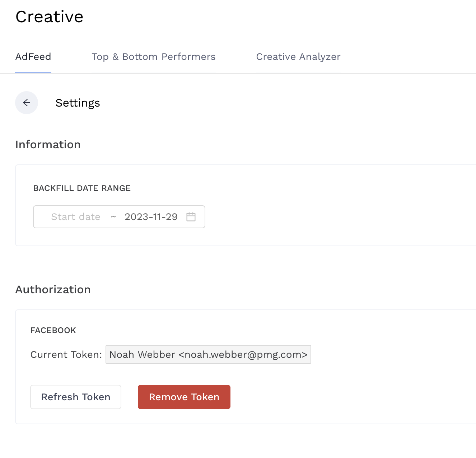Select the Authorization section heading
This screenshot has height=458, width=476.
[x=53, y=290]
